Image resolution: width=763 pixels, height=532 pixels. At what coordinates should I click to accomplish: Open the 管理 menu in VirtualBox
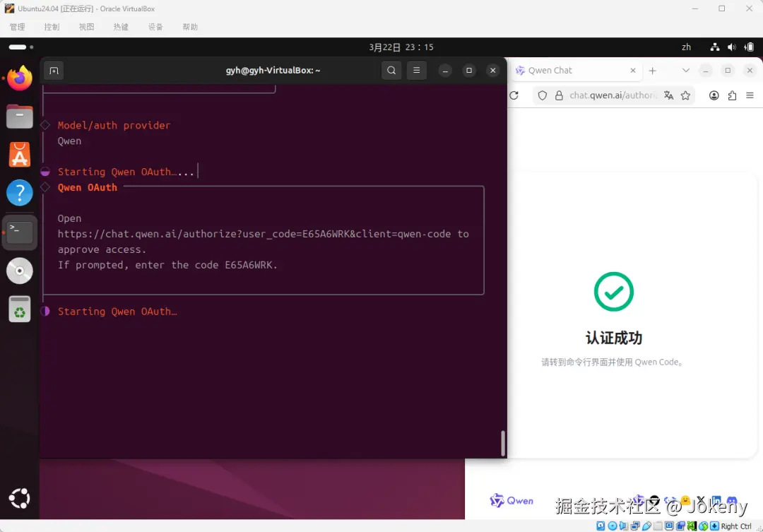(17, 27)
